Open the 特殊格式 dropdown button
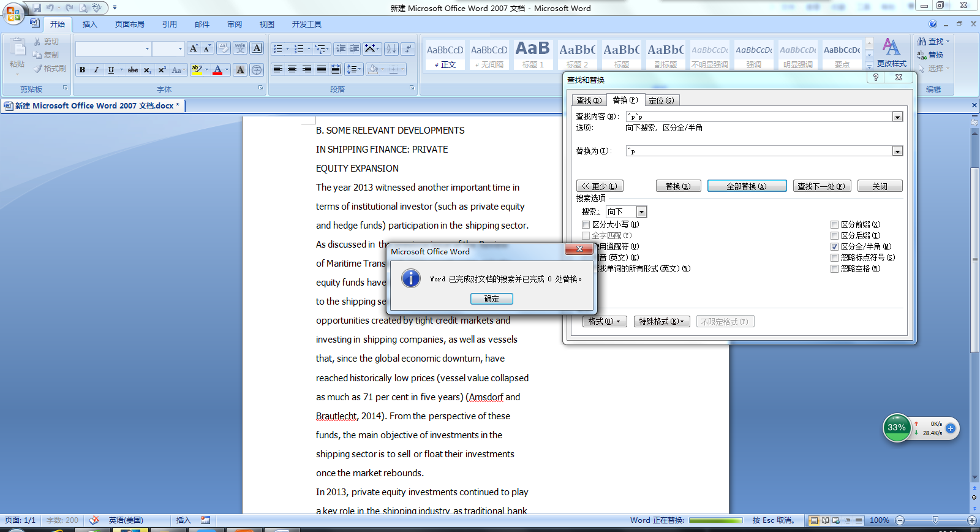Viewport: 980px width, 532px height. coord(662,322)
